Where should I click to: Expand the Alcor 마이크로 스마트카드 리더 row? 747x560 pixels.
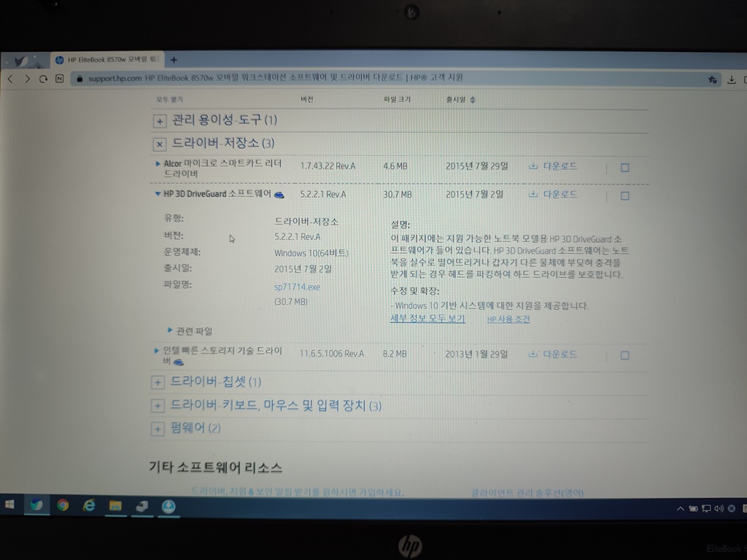click(x=158, y=163)
